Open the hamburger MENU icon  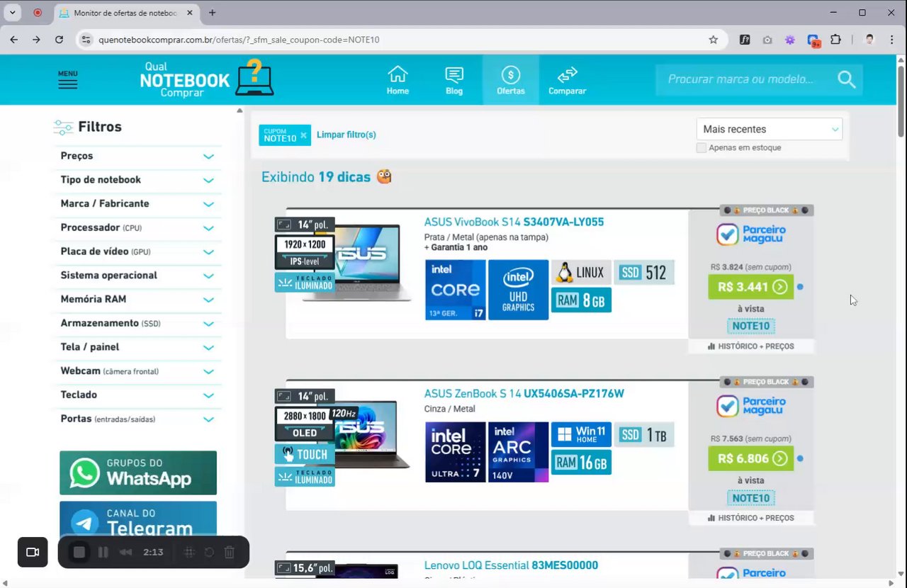click(x=68, y=79)
